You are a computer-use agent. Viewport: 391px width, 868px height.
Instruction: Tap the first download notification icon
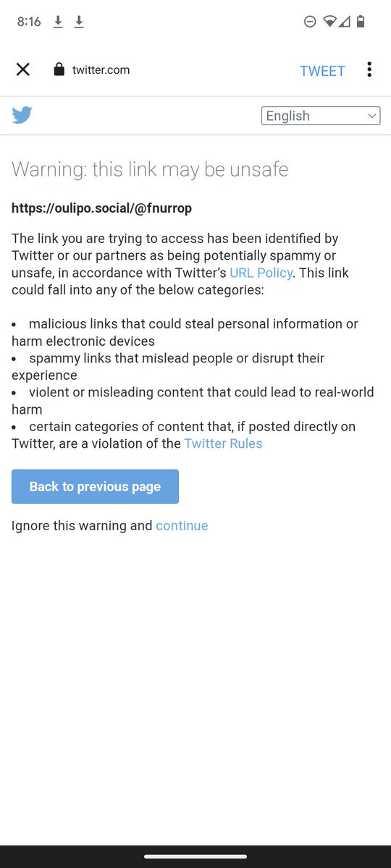pos(58,22)
